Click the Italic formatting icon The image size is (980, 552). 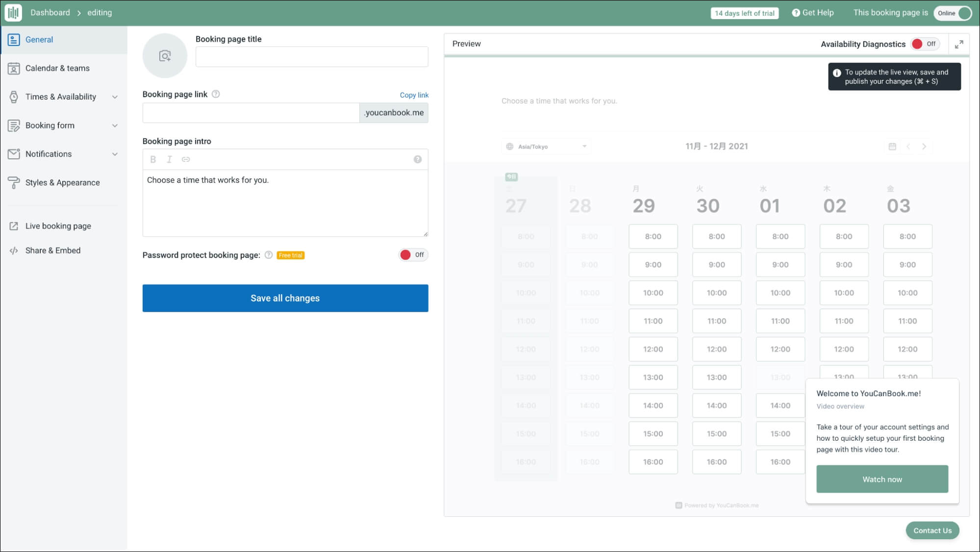[x=169, y=159]
